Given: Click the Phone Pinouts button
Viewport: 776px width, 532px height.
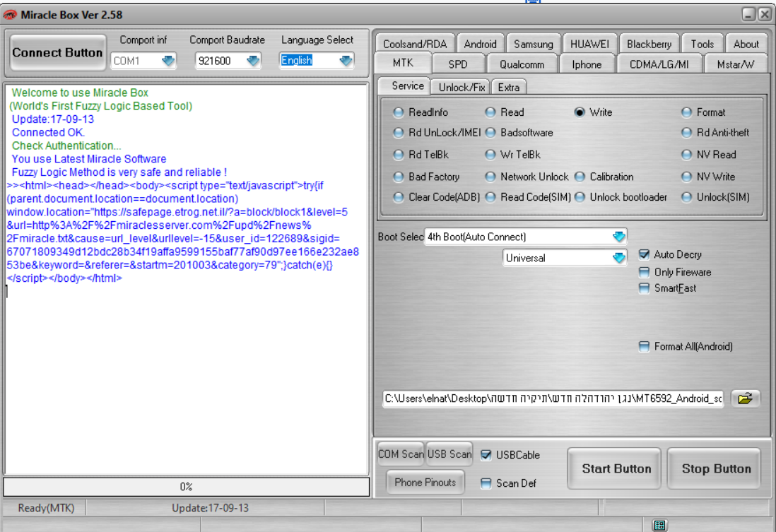Looking at the screenshot, I should (x=425, y=482).
